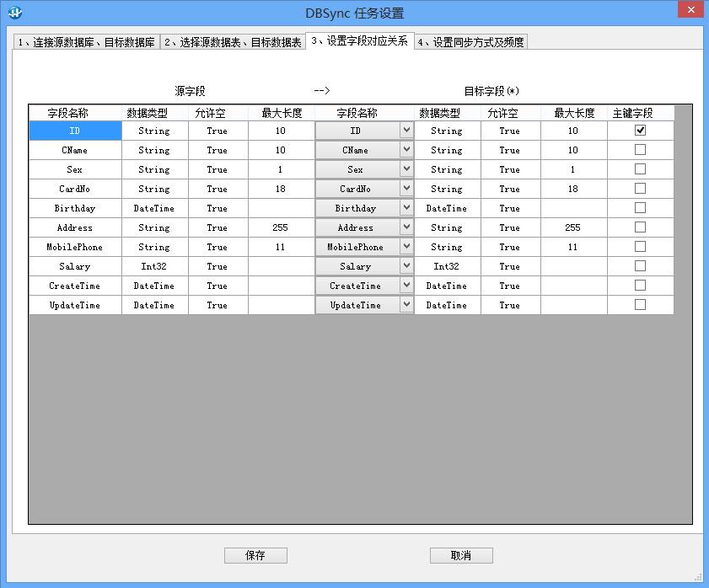Click target DateTime type cell for UpdateTime
Image resolution: width=709 pixels, height=588 pixels.
[447, 306]
